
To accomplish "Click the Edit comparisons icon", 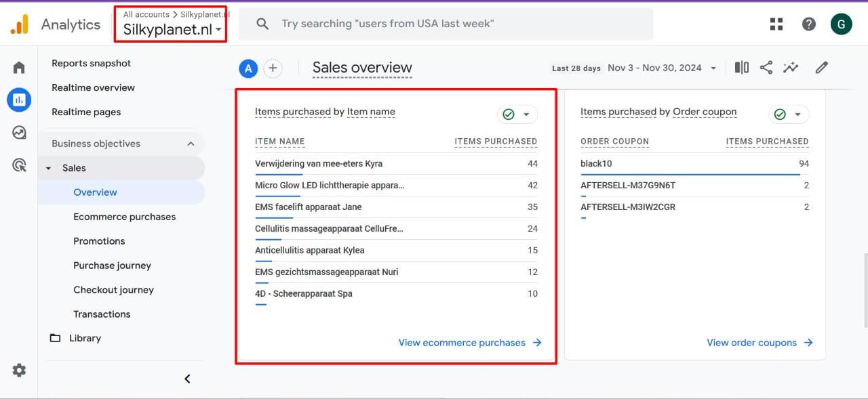I will tap(742, 68).
